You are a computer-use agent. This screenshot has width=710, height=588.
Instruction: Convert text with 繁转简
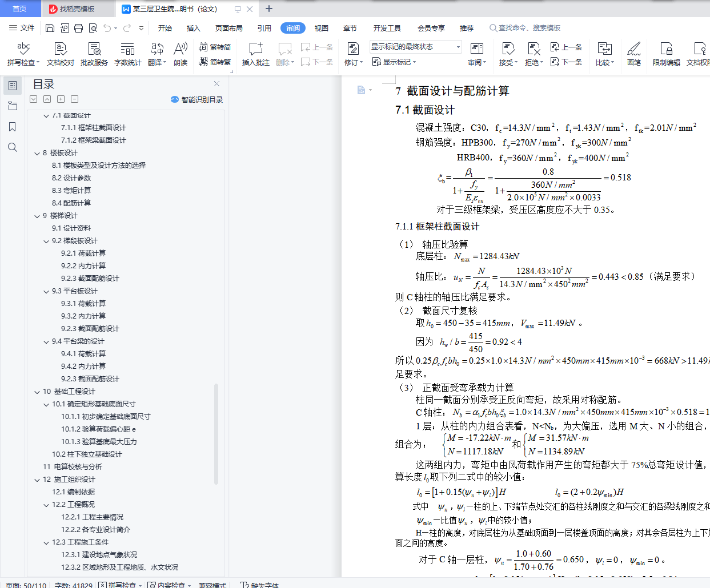pyautogui.click(x=215, y=47)
